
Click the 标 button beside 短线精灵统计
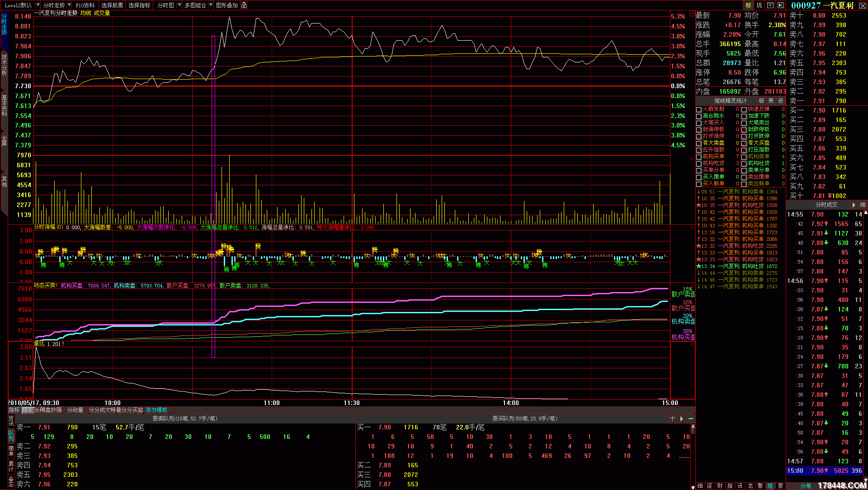click(762, 101)
